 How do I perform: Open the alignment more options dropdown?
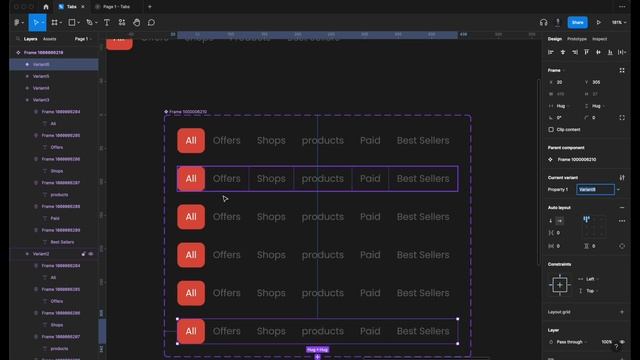tap(622, 52)
